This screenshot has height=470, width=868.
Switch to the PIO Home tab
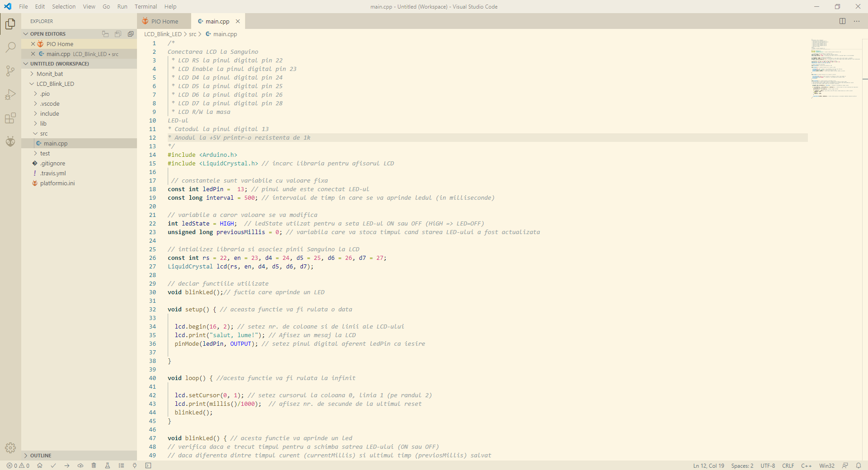click(x=164, y=21)
